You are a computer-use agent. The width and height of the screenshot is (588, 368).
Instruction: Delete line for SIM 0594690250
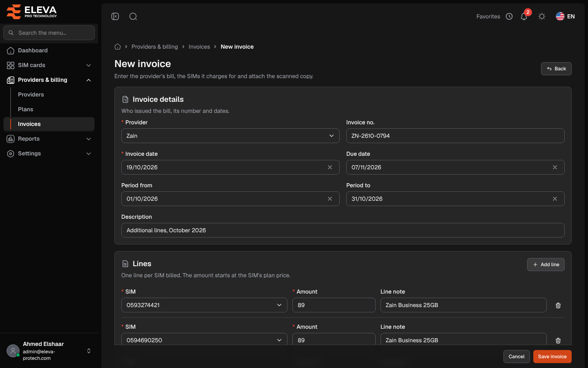coord(558,341)
